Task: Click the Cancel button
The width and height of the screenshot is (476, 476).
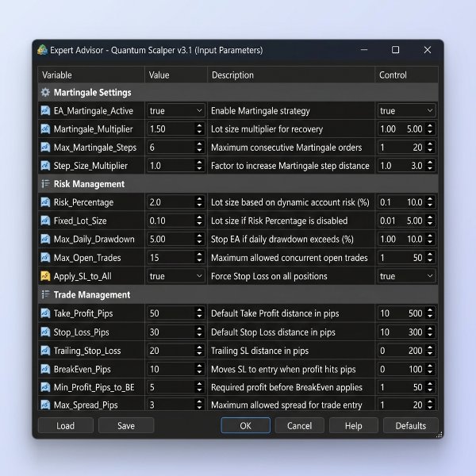Action: pyautogui.click(x=300, y=425)
